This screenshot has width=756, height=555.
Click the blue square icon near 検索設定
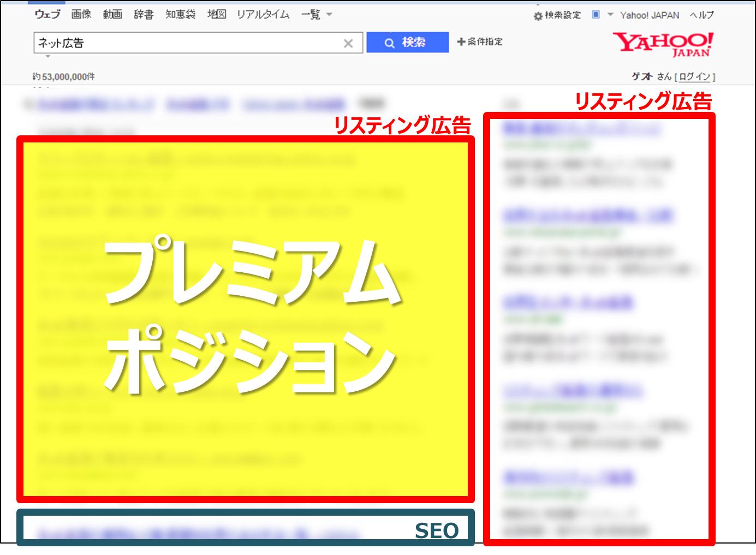(x=595, y=15)
